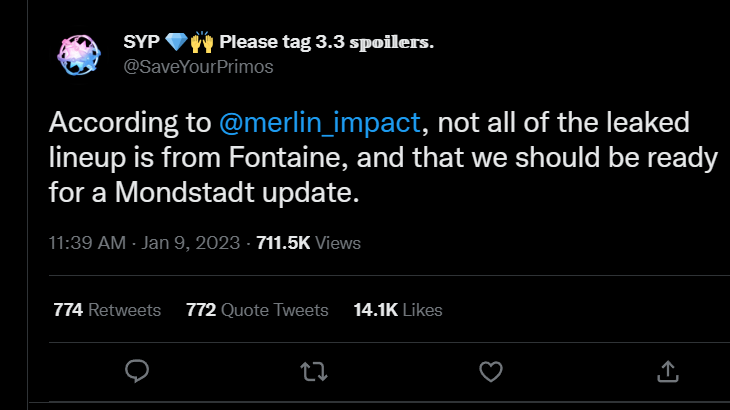Click the raised hands emoji in the display name
This screenshot has height=410, width=730.
point(203,42)
